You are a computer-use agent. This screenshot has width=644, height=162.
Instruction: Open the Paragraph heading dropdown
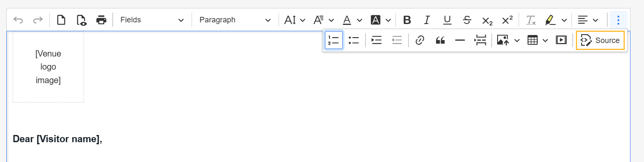coord(235,20)
